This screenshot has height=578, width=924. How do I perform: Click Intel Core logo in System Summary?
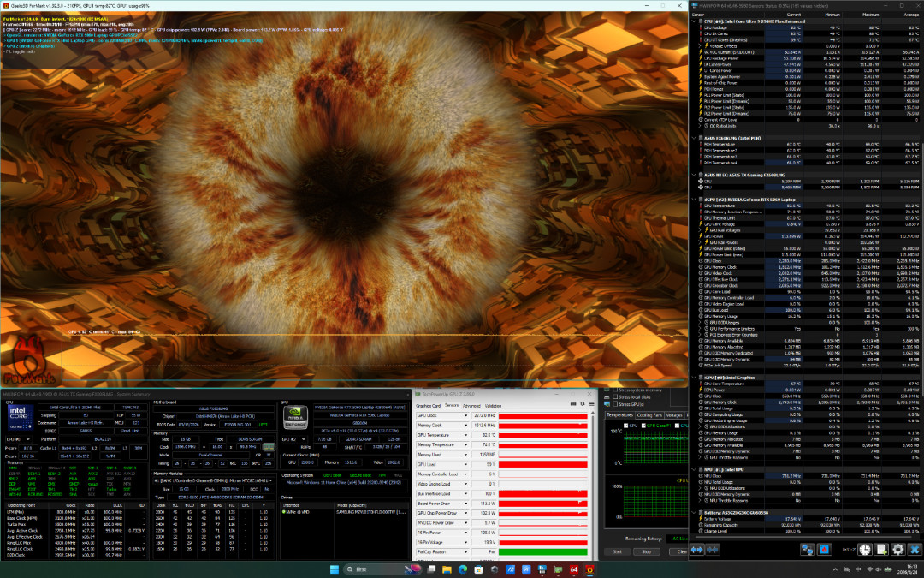[x=21, y=416]
